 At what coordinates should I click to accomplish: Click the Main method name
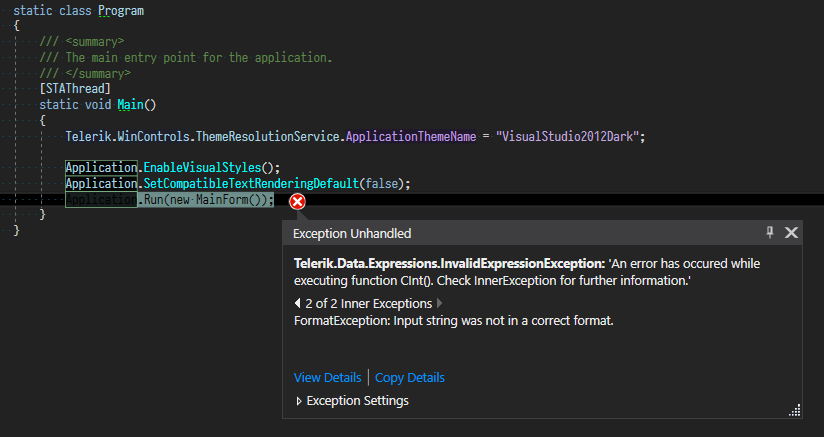pyautogui.click(x=130, y=104)
